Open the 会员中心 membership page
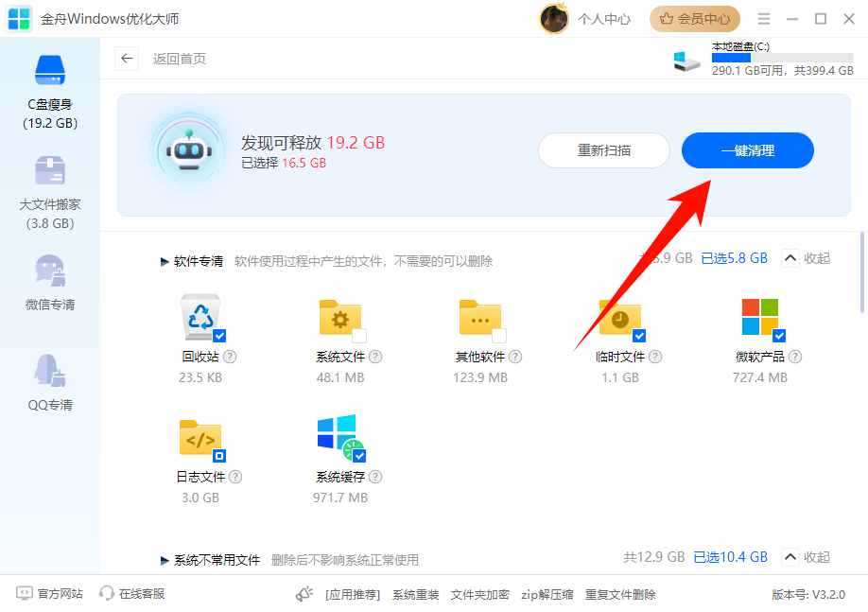Image resolution: width=868 pixels, height=612 pixels. click(x=695, y=18)
